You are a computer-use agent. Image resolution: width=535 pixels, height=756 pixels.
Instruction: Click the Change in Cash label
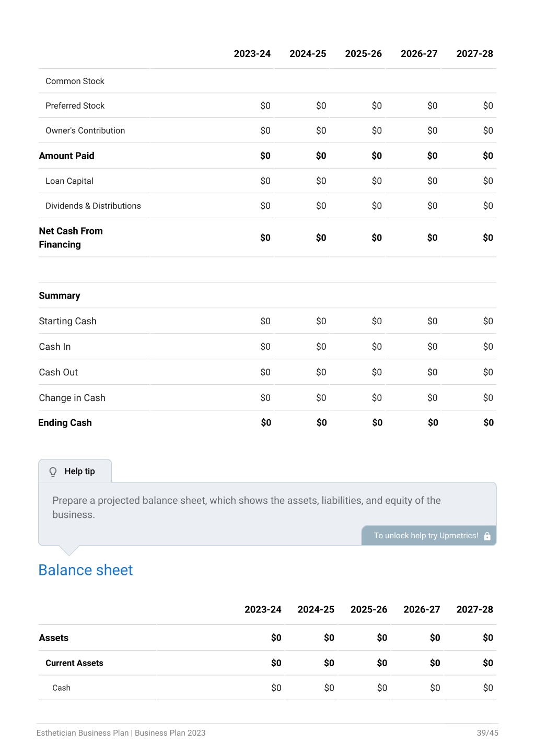click(x=72, y=398)
